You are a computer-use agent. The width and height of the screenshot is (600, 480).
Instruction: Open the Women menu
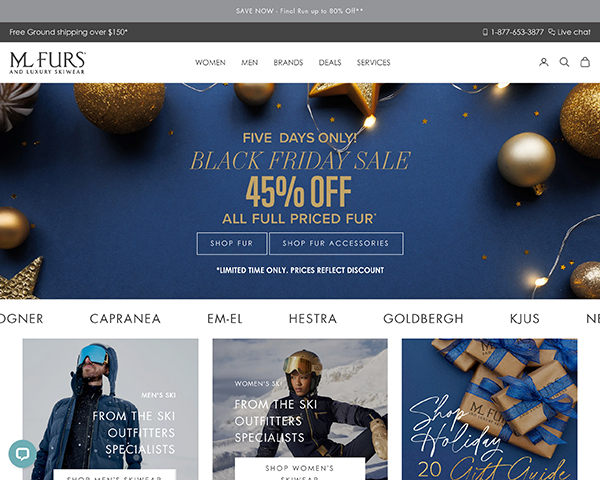click(x=210, y=62)
